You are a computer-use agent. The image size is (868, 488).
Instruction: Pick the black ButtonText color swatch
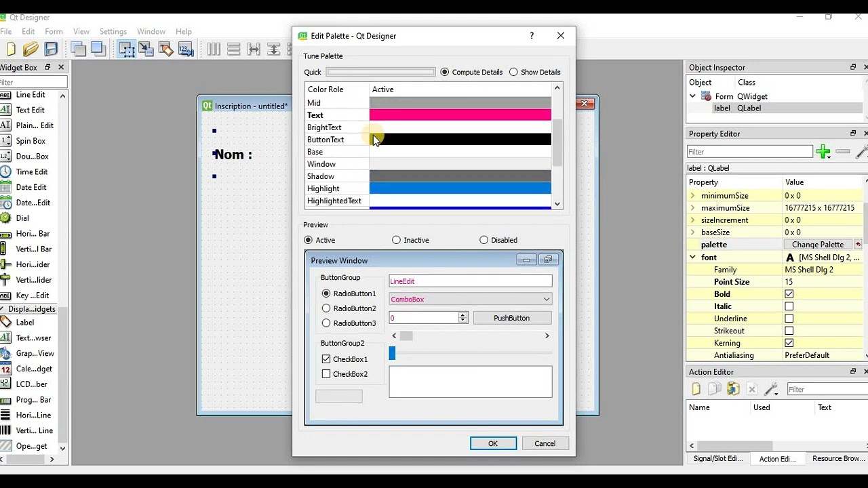click(x=460, y=140)
